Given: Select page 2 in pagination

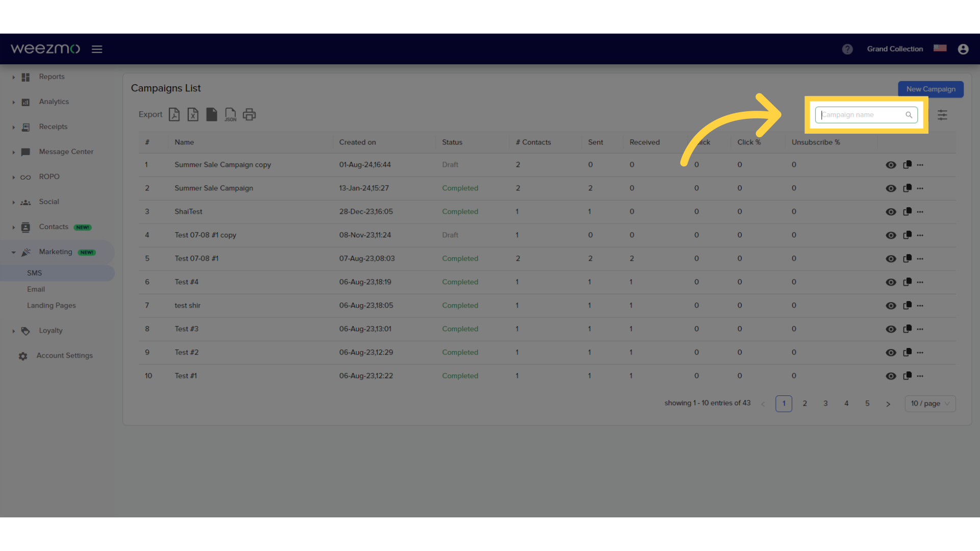Looking at the screenshot, I should 805,403.
